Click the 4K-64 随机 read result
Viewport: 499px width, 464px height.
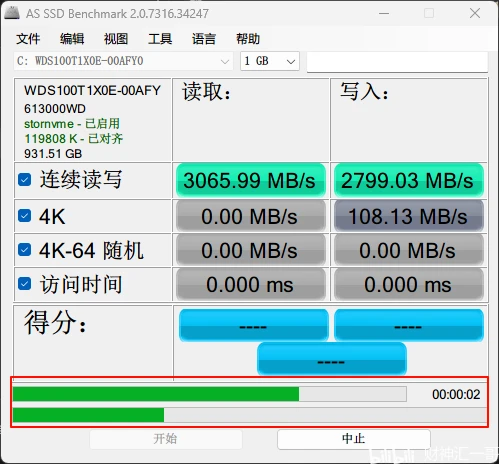pyautogui.click(x=251, y=250)
